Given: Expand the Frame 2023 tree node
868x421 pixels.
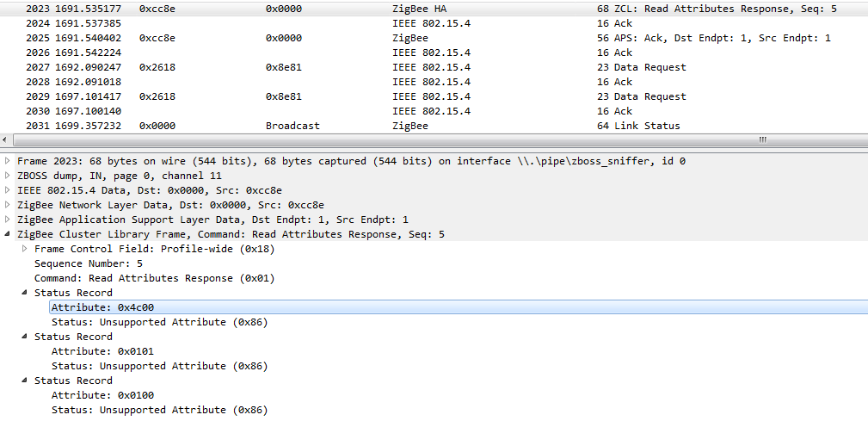Looking at the screenshot, I should pos(7,161).
